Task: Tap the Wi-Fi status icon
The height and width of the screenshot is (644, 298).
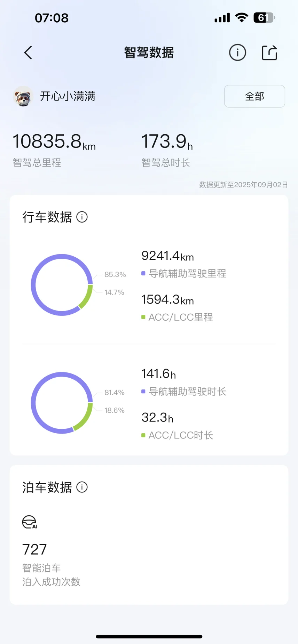Action: coord(241,17)
